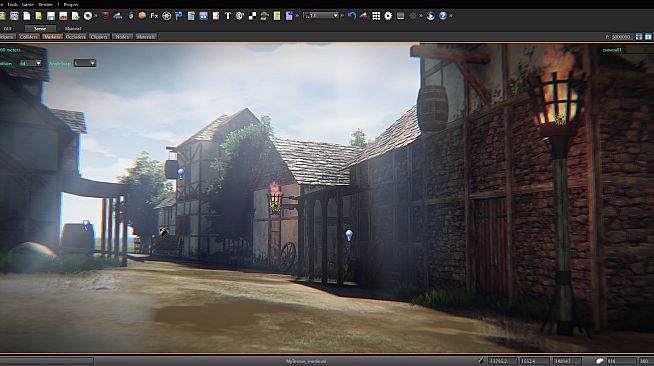Select the light bulb marker by wooden posts
The image size is (654, 366).
pos(349,235)
